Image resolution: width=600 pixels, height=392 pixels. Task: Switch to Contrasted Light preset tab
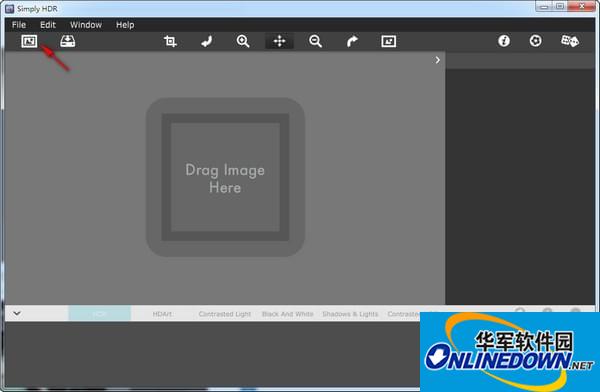225,314
